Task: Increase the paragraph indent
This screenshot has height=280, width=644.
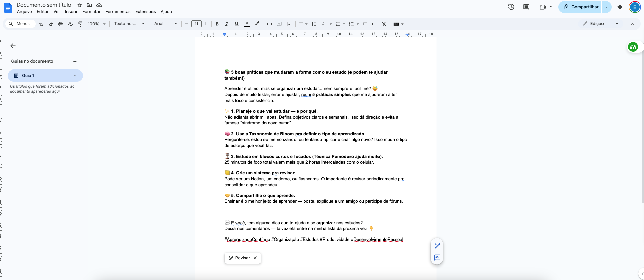Action: tap(374, 24)
